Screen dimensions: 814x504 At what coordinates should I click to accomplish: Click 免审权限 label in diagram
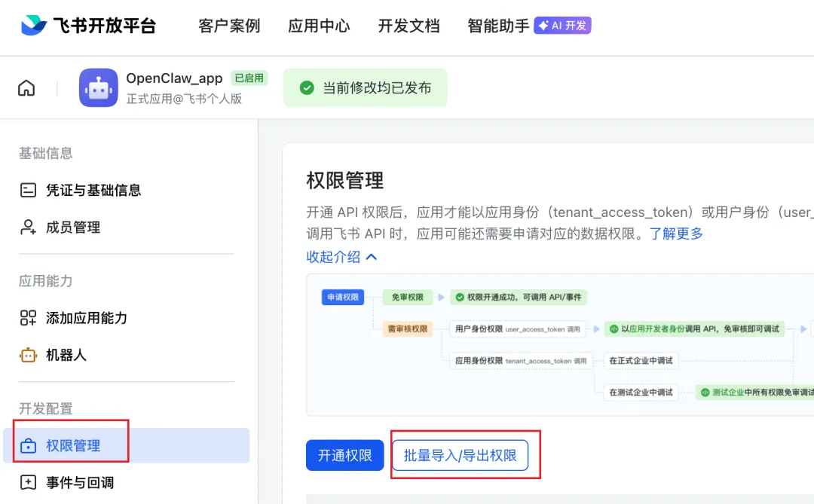pos(408,298)
